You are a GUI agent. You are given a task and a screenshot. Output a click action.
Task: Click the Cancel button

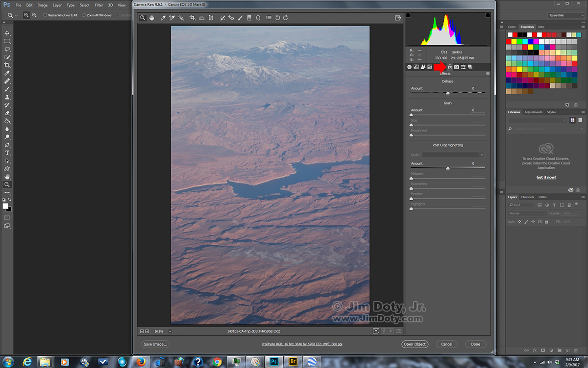(x=446, y=344)
